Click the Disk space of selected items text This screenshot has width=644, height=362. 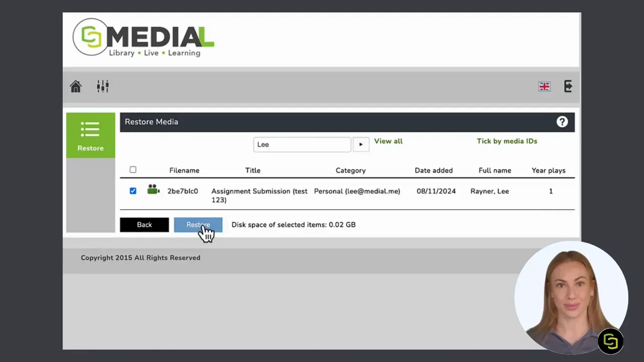(x=293, y=225)
